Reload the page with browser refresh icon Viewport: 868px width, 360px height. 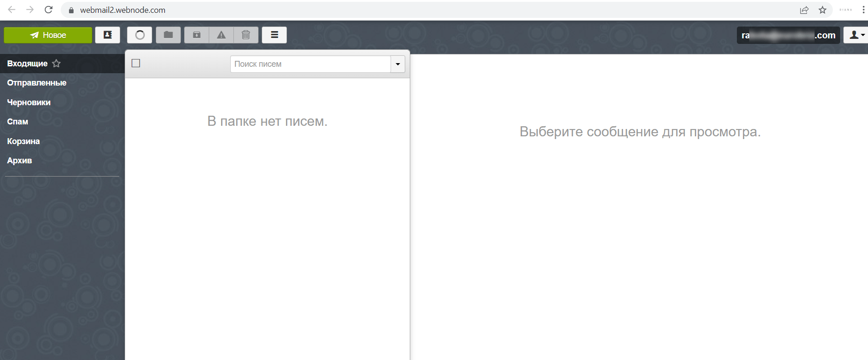pyautogui.click(x=48, y=10)
